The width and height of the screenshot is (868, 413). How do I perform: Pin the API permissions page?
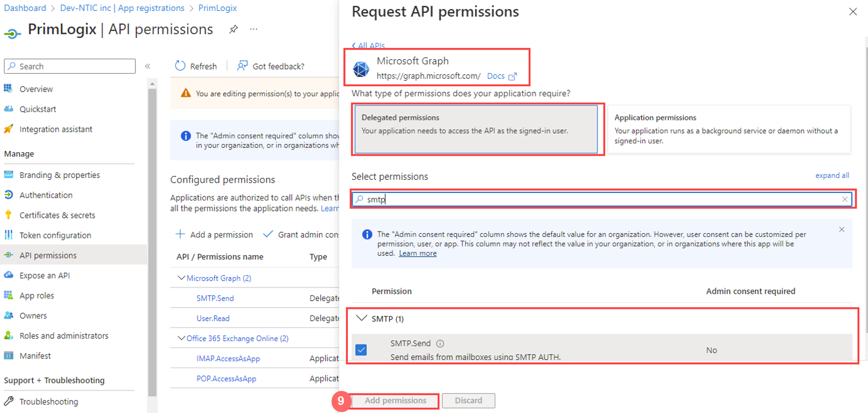click(233, 29)
